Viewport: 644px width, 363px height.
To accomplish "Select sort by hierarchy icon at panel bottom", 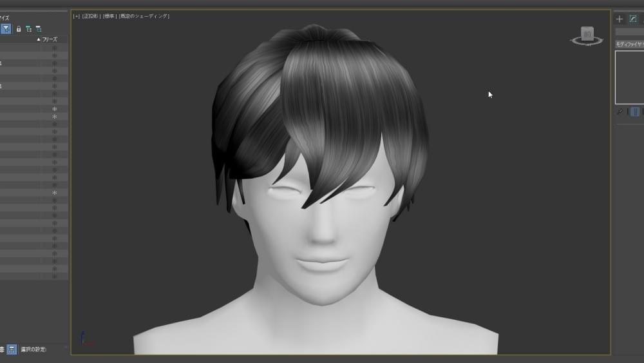I will point(12,349).
